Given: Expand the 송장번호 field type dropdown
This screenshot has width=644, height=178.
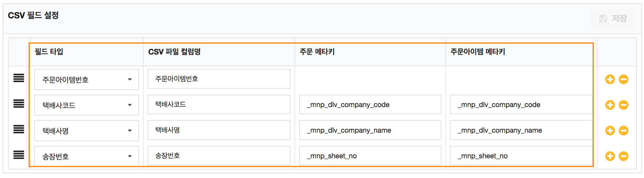Looking at the screenshot, I should click(x=87, y=156).
